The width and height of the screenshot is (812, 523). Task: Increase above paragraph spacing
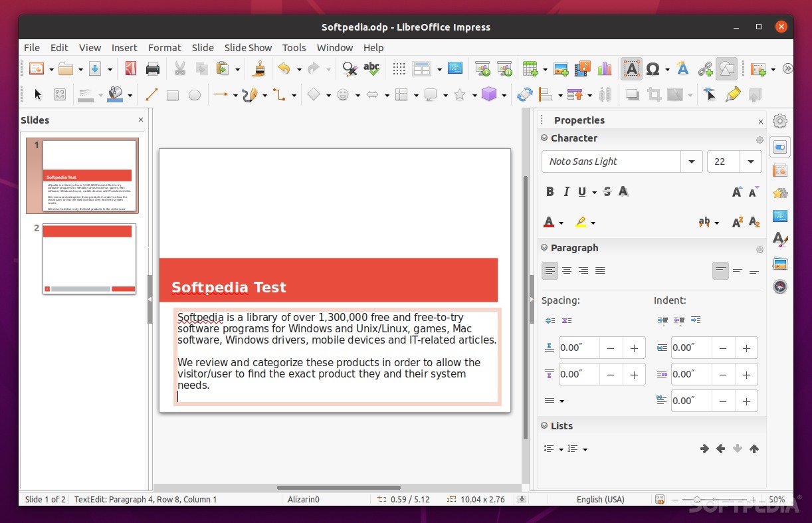pos(634,348)
